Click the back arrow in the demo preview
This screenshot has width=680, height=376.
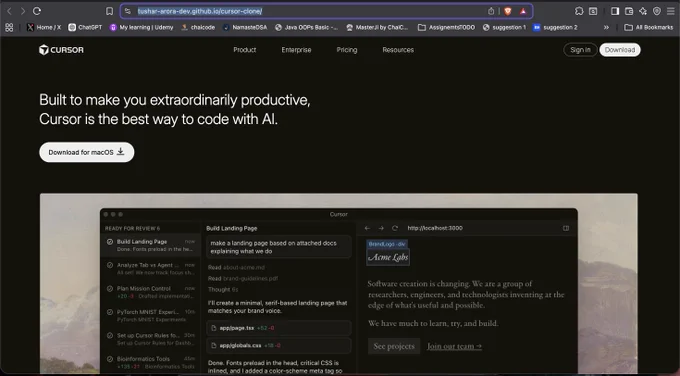pyautogui.click(x=367, y=228)
